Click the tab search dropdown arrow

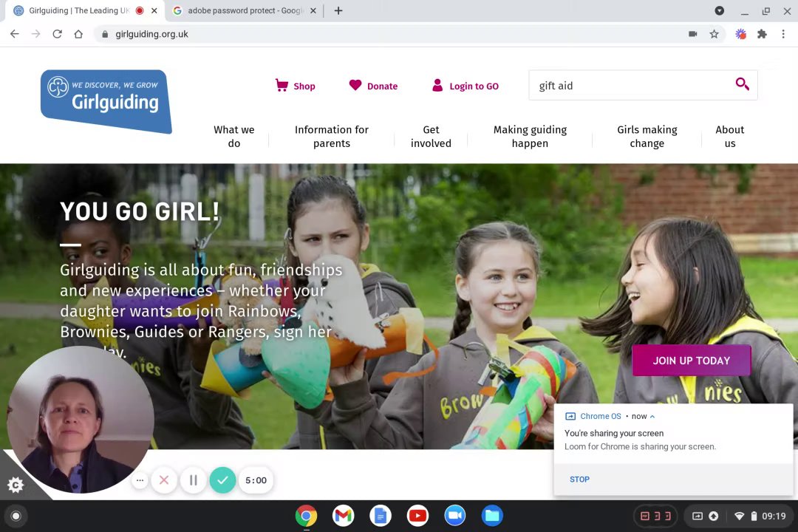click(x=719, y=10)
